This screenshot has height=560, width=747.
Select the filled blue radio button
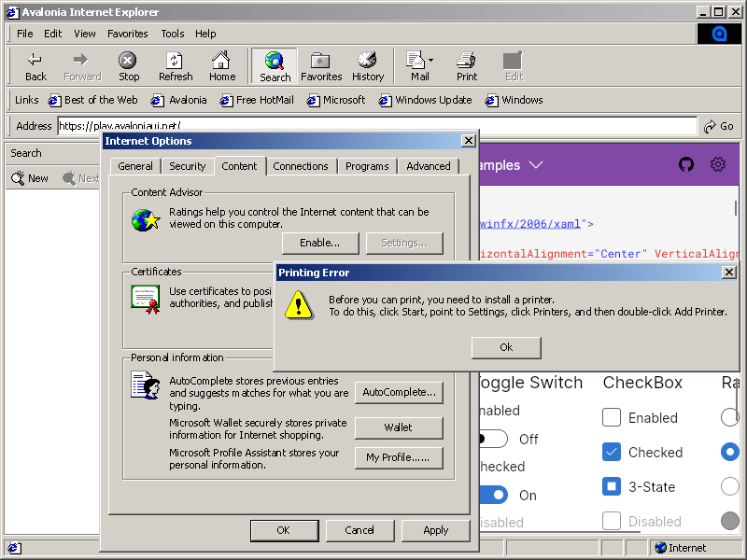[730, 452]
